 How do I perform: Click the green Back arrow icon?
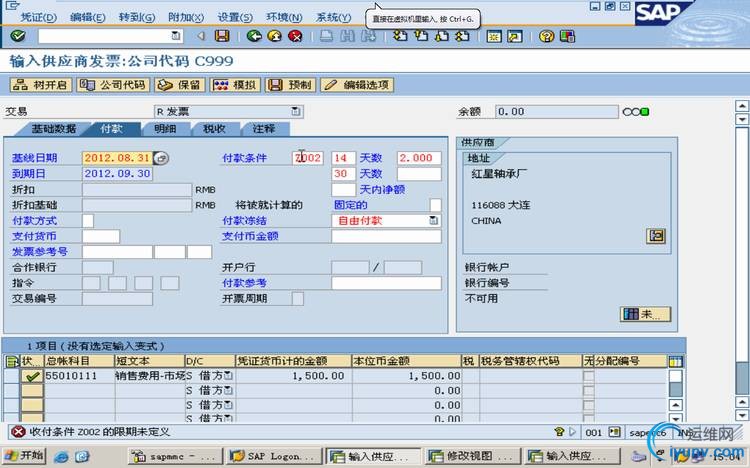(x=254, y=36)
